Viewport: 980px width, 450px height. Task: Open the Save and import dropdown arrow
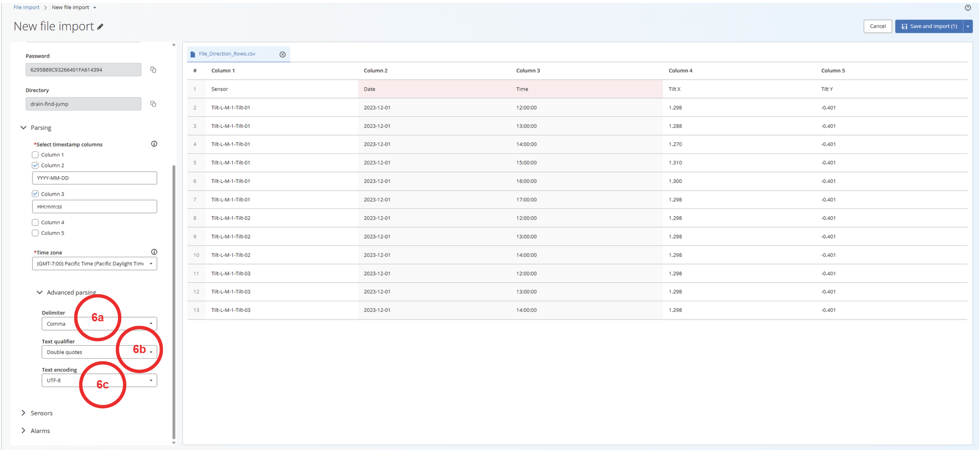pyautogui.click(x=968, y=26)
